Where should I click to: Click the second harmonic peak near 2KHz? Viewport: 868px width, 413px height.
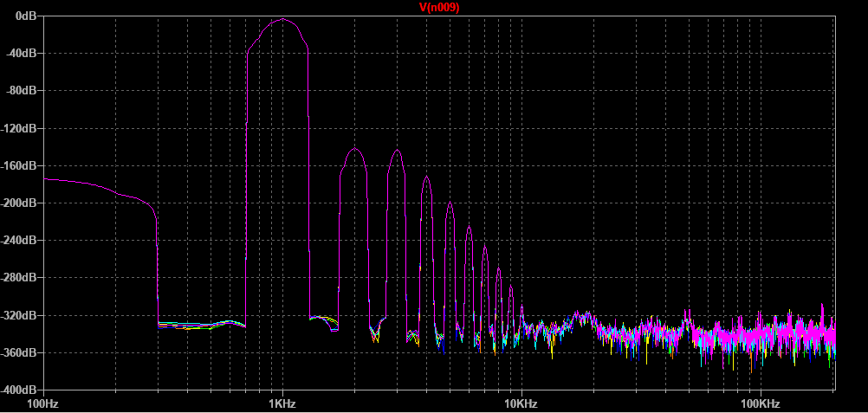[354, 148]
